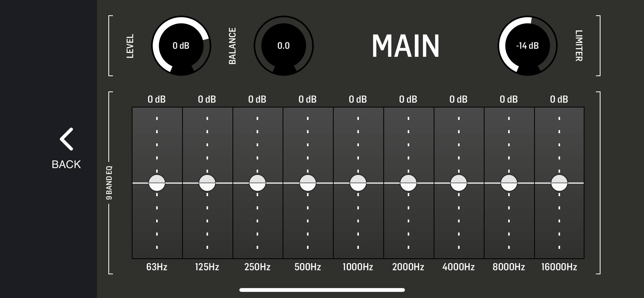Image resolution: width=644 pixels, height=298 pixels.
Task: Tap the 1000Hz frequency label
Action: click(358, 267)
